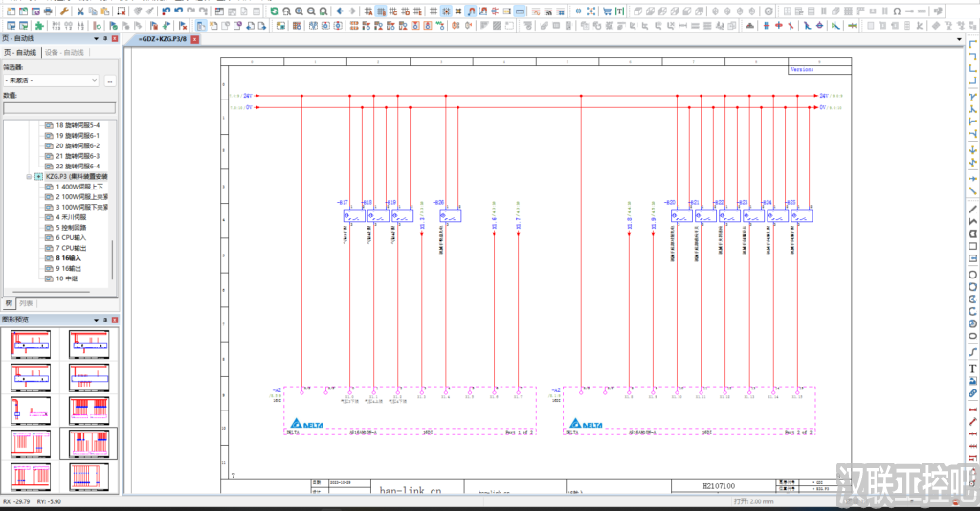Select page '4 禾川伺服' in the tree
Screen dimensions: 980x511
(x=71, y=217)
